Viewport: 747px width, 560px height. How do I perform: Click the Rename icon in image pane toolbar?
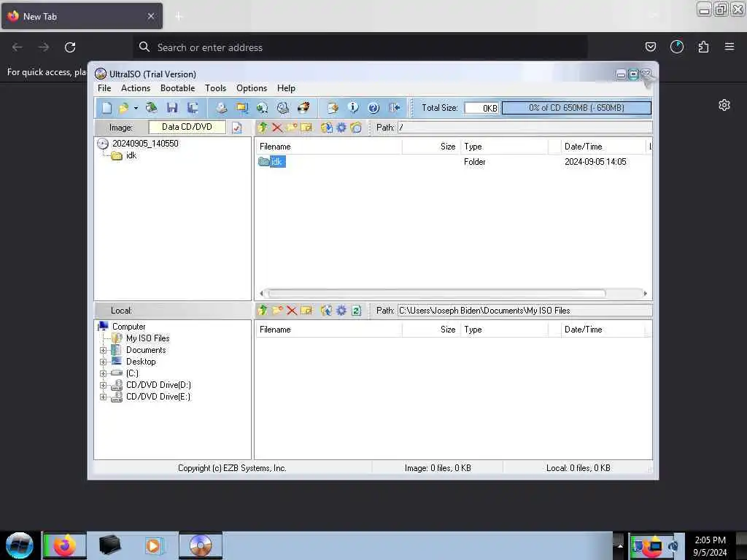306,128
